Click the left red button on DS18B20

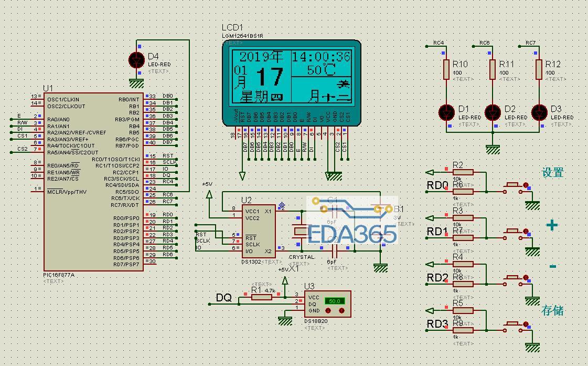pyautogui.click(x=328, y=310)
